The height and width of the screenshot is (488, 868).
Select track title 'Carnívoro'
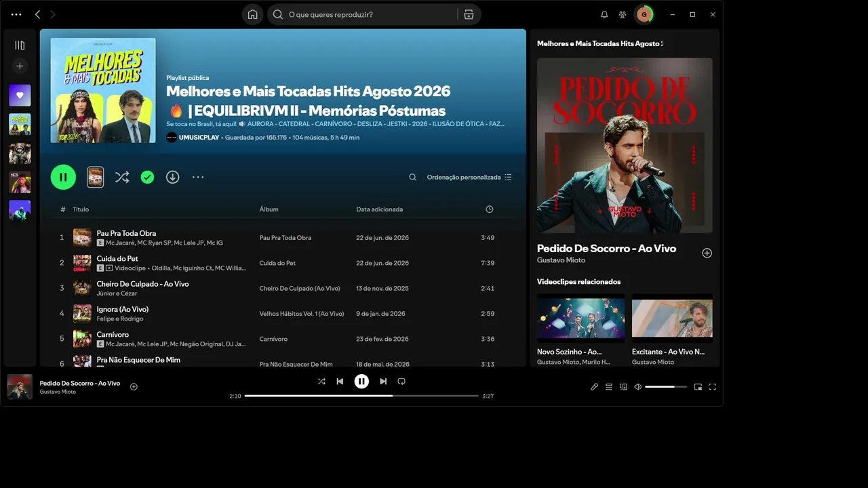(113, 334)
